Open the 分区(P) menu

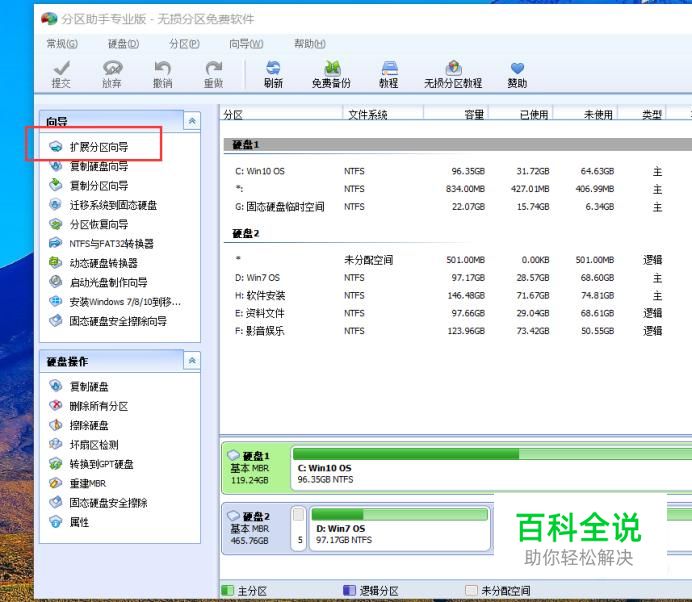(184, 44)
